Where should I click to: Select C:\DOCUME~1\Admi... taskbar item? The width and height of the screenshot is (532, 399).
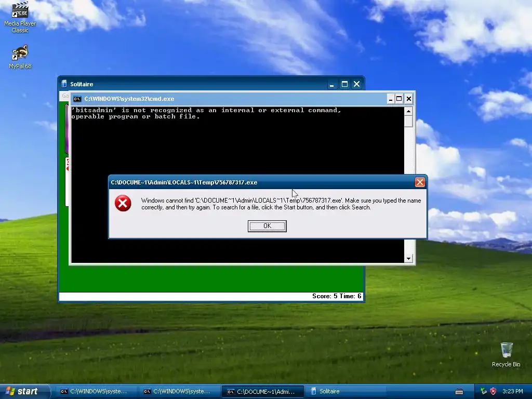[262, 392]
